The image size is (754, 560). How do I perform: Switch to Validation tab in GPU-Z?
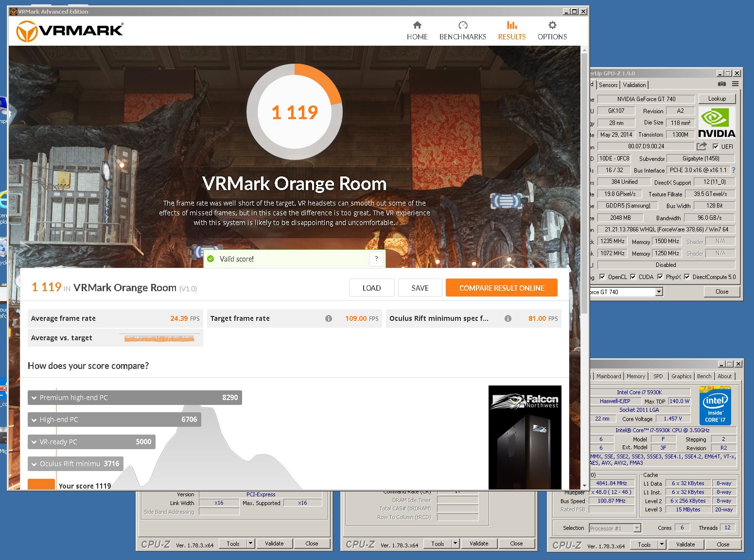click(x=634, y=85)
